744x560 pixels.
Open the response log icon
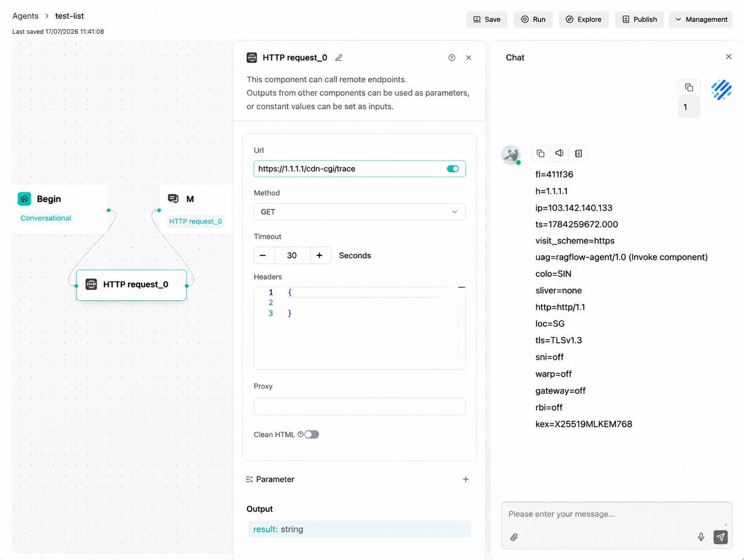(x=578, y=153)
